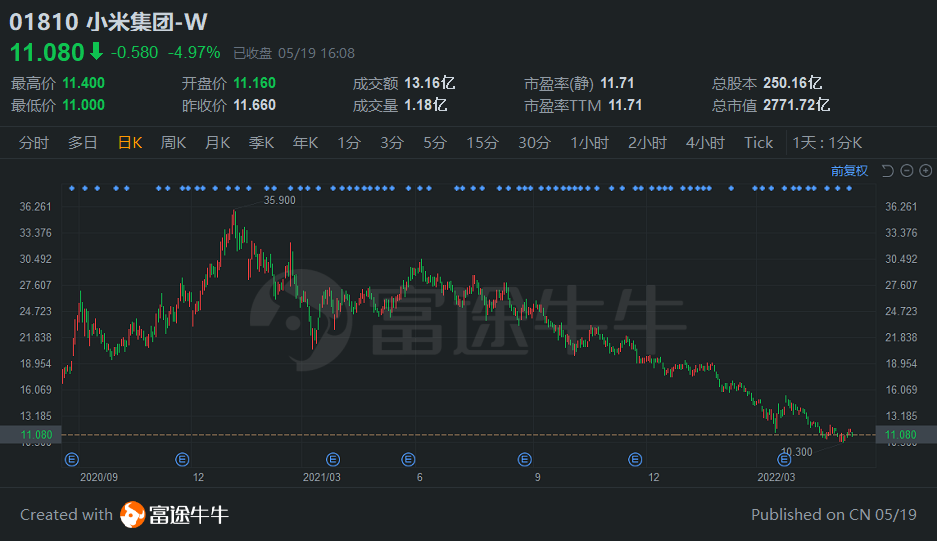Switch to 多日 chart tab

[82, 143]
